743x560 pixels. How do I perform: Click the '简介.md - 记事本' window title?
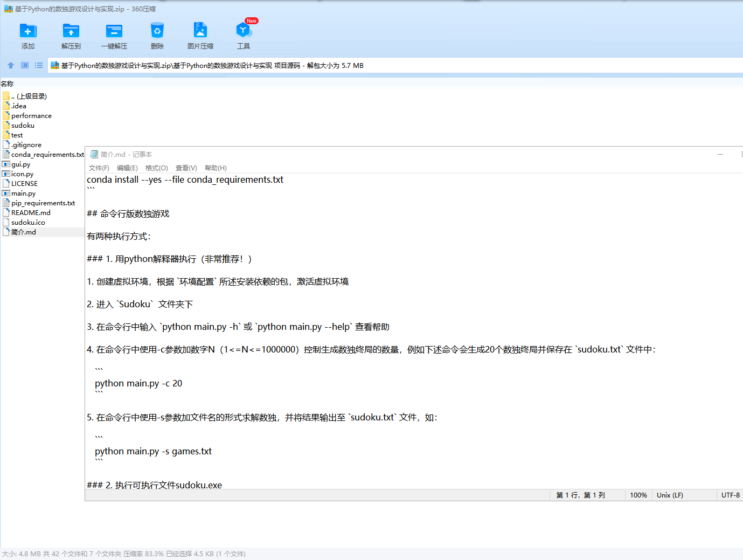tap(126, 154)
